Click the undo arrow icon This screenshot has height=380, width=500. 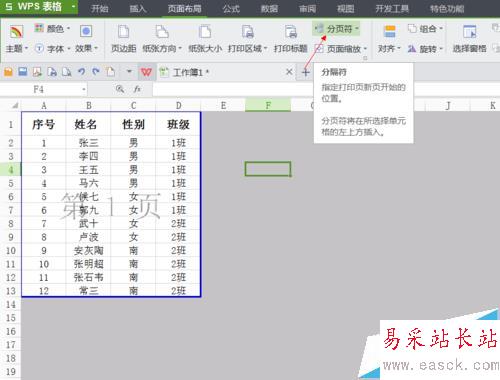[x=81, y=72]
